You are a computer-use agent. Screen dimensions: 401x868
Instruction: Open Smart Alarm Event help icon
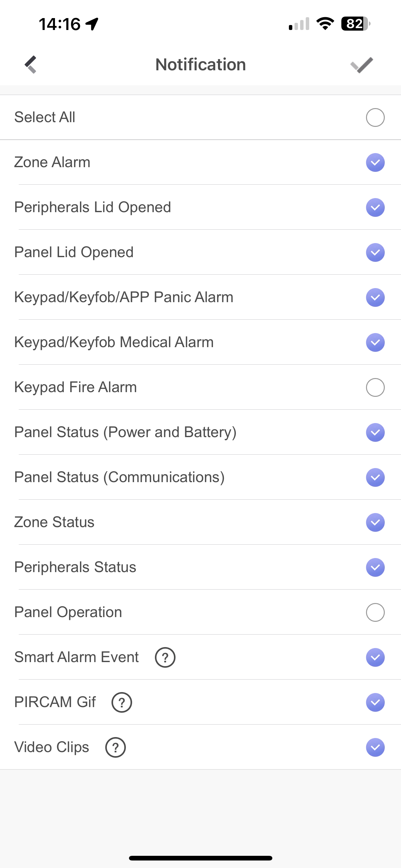coord(165,657)
